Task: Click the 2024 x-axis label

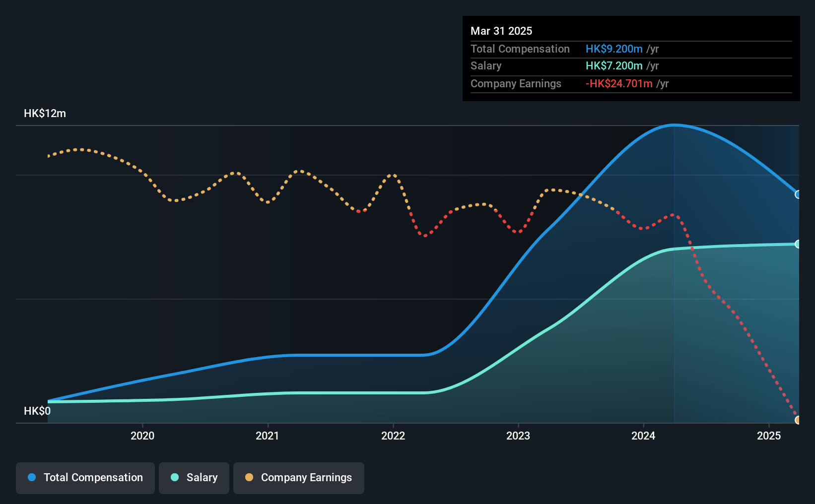Action: (643, 436)
